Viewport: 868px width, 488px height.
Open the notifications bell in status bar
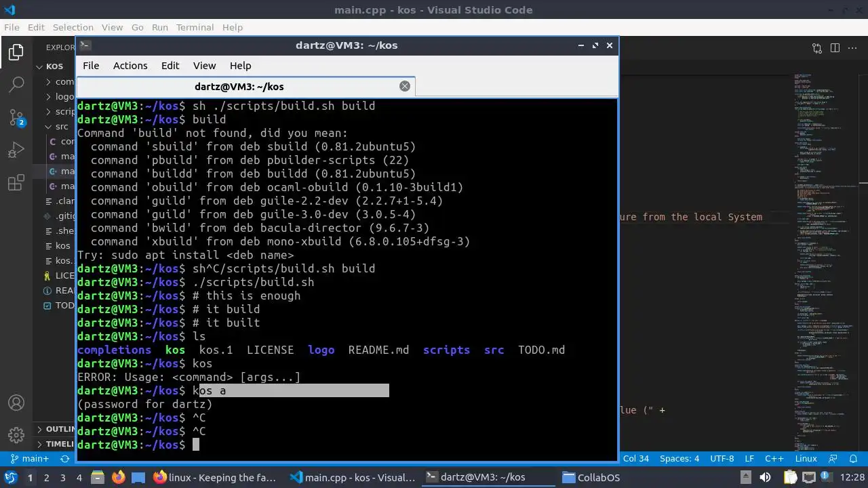852,458
